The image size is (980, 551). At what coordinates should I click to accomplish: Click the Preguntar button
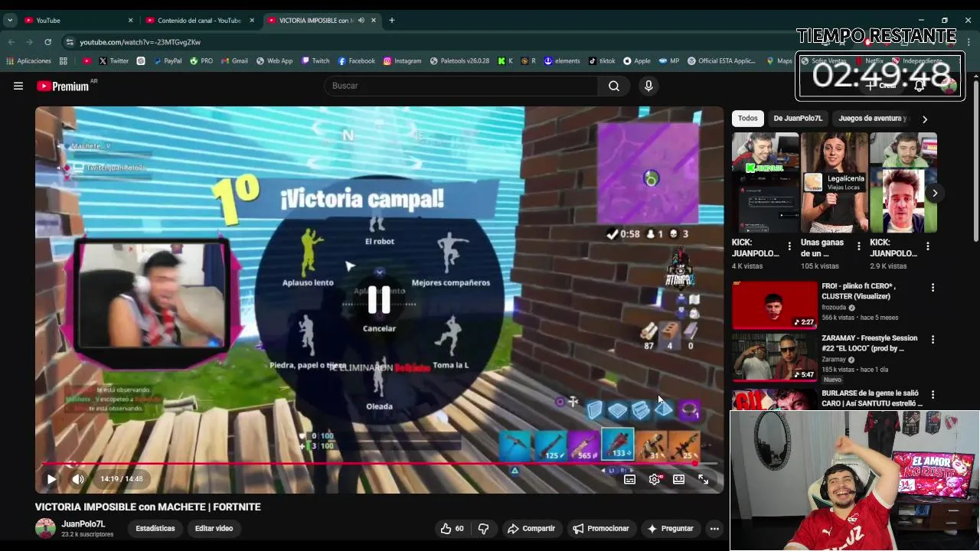pyautogui.click(x=670, y=528)
